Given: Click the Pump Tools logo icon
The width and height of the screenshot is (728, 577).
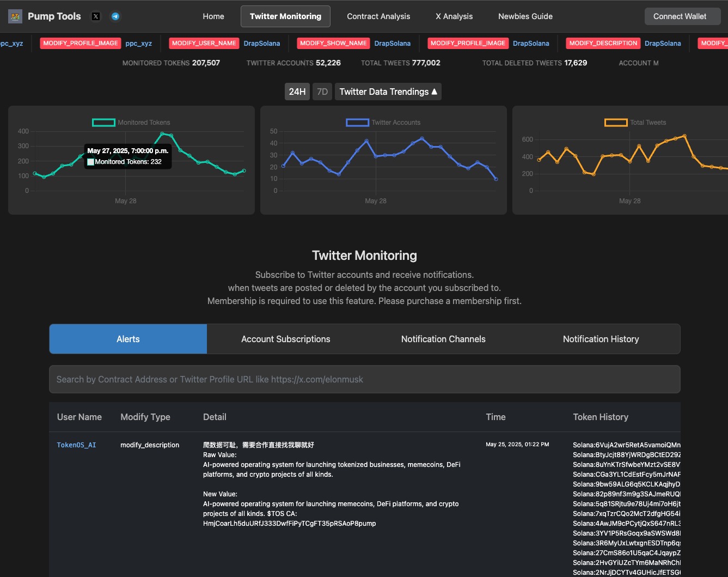Looking at the screenshot, I should coord(15,16).
